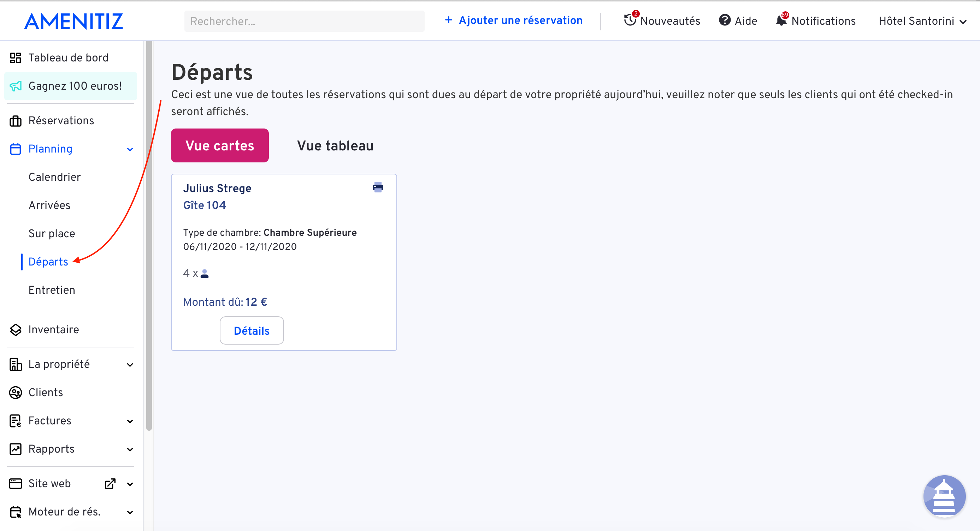Open Sur place in the Planning menu
Viewport: 980px width, 531px height.
[52, 234]
